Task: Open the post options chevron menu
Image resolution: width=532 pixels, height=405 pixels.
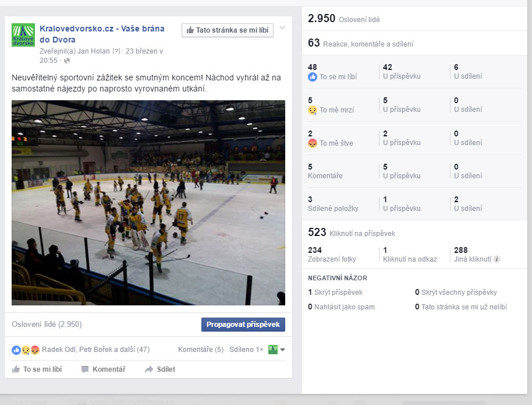Action: [282, 28]
